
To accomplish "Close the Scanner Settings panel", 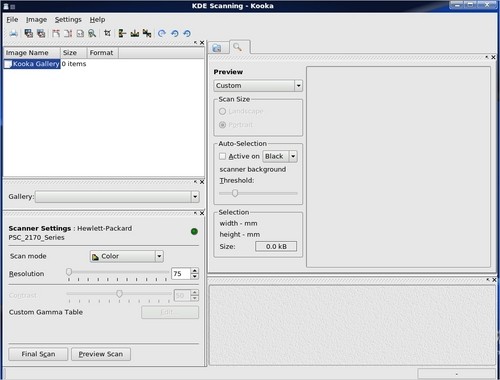I will (202, 213).
